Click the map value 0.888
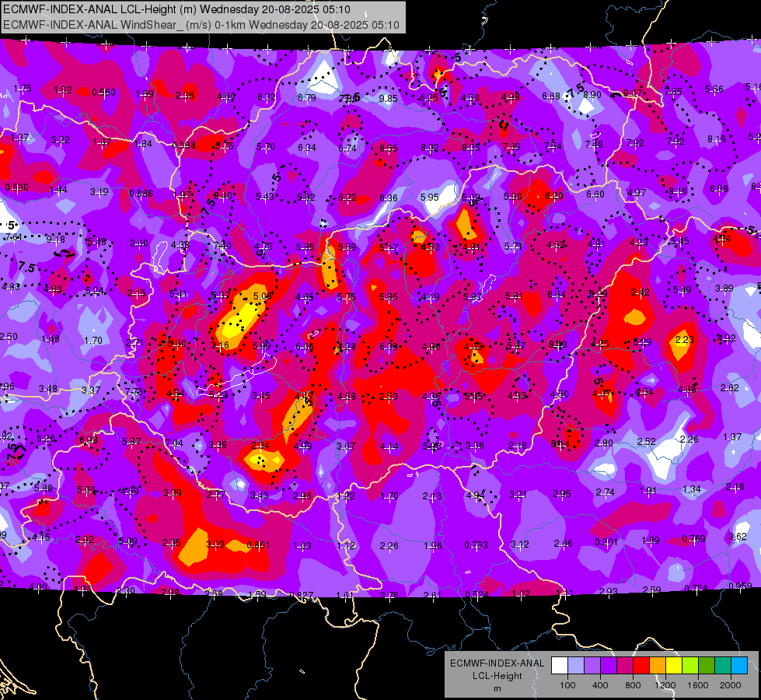This screenshot has width=761, height=700. pyautogui.click(x=141, y=194)
